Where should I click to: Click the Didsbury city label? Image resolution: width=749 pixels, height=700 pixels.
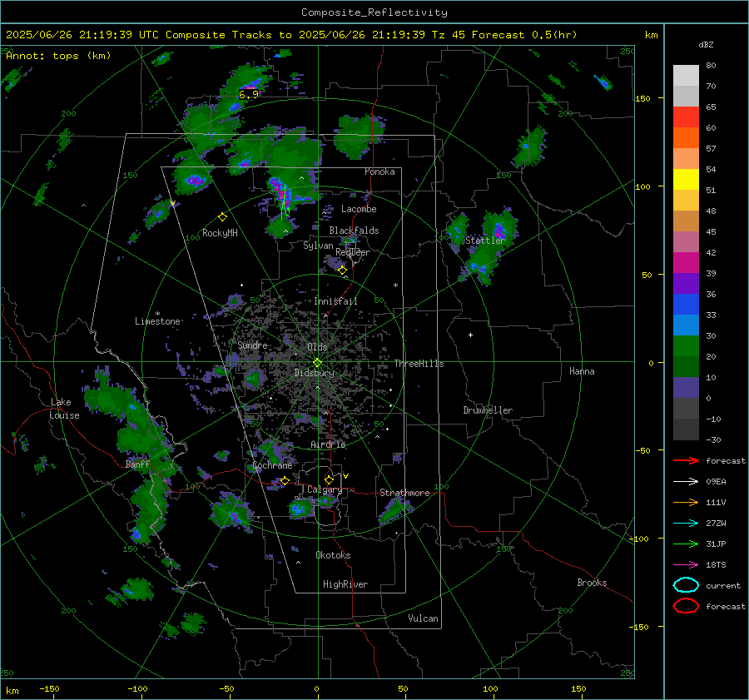point(314,373)
